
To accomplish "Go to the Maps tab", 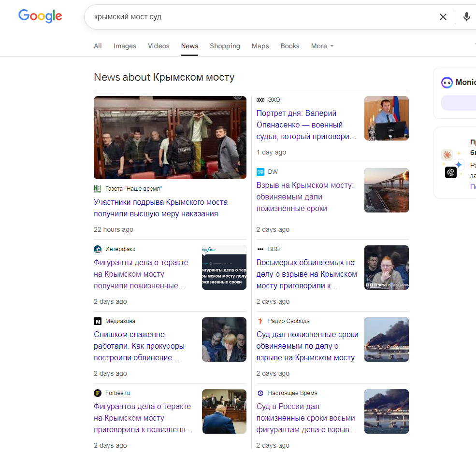I will pyautogui.click(x=260, y=46).
